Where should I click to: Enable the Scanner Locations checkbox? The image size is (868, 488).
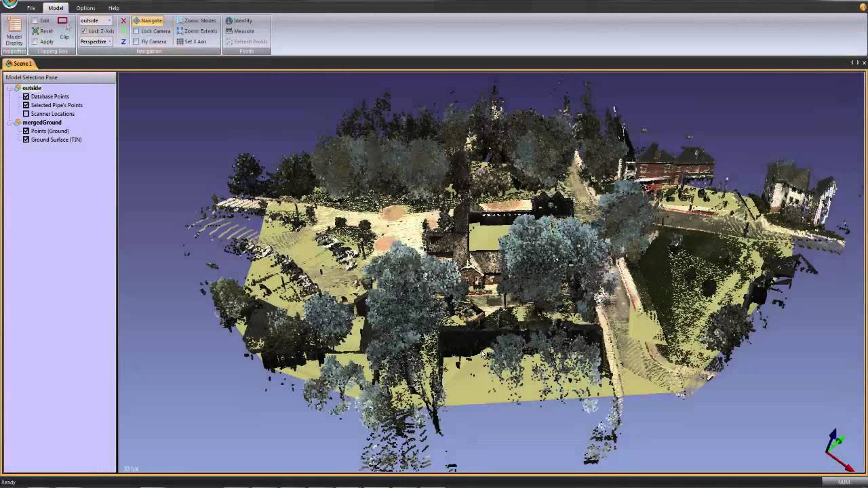coord(26,114)
